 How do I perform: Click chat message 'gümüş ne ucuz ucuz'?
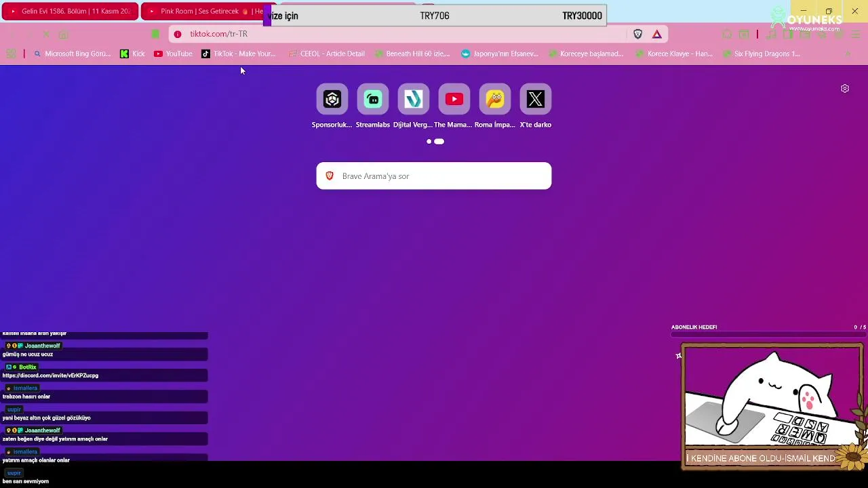pos(28,354)
